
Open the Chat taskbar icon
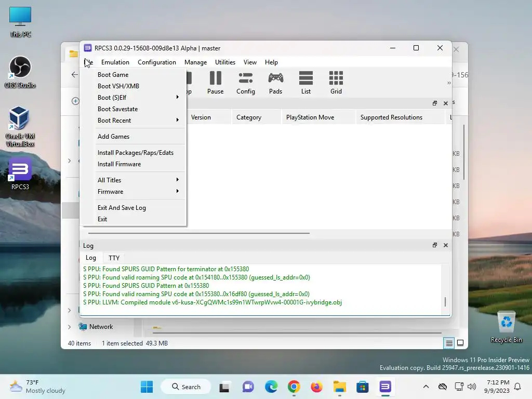point(248,387)
